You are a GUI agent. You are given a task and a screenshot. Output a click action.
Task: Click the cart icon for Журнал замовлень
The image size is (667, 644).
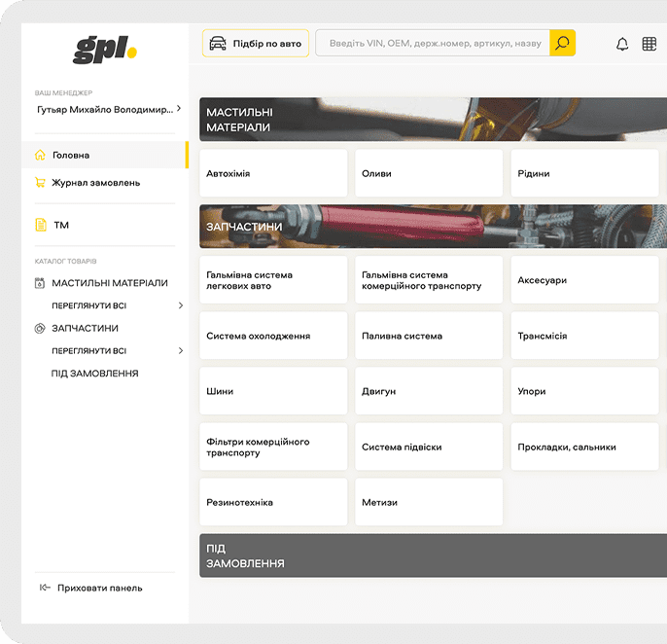tap(40, 182)
